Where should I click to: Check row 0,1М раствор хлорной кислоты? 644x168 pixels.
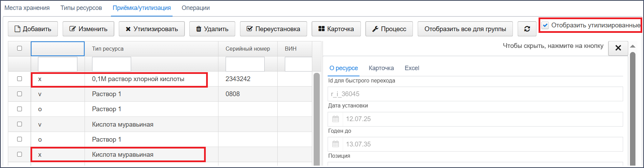pos(20,79)
